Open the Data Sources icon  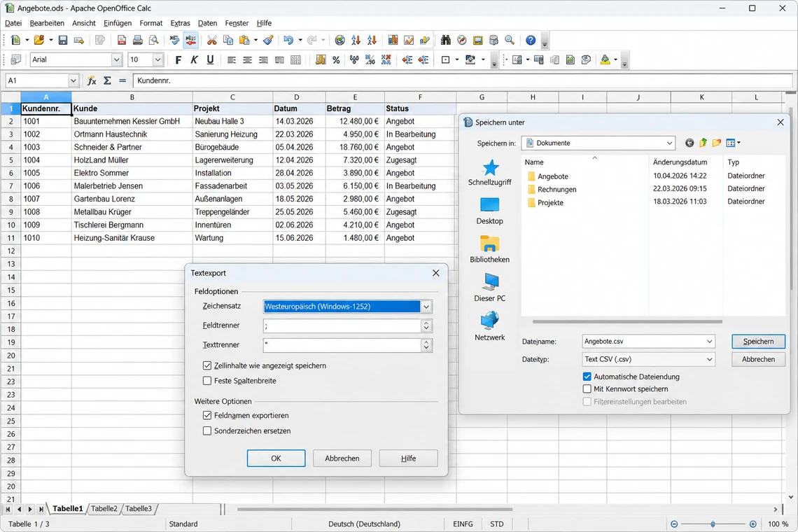click(493, 40)
